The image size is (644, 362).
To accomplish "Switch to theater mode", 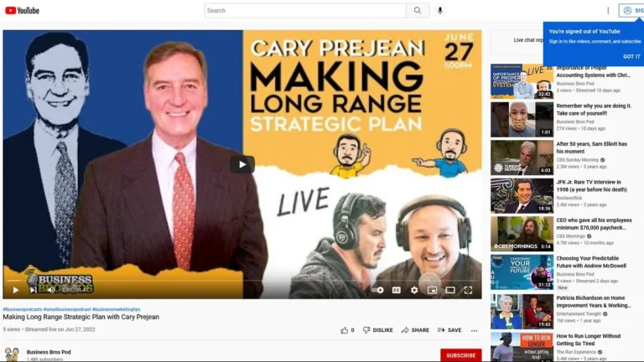I will pyautogui.click(x=450, y=290).
